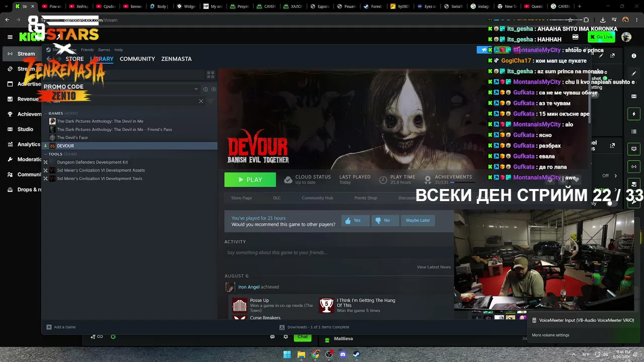Open the ZENMASTA profile tab

(x=176, y=59)
